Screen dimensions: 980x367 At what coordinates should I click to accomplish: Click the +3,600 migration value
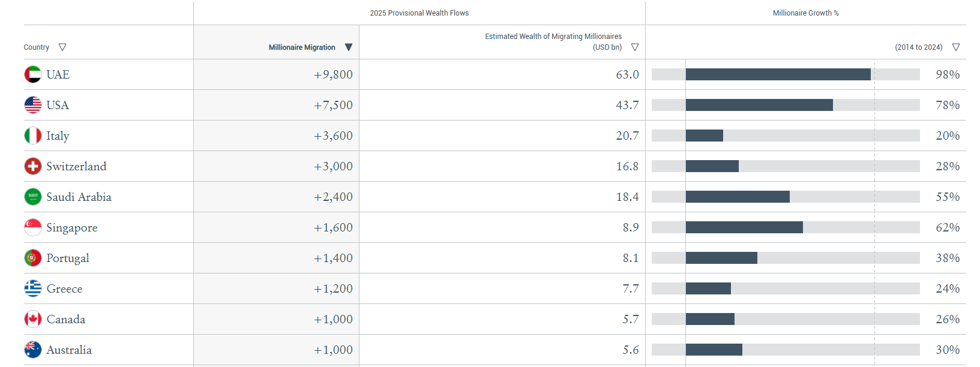click(x=333, y=136)
